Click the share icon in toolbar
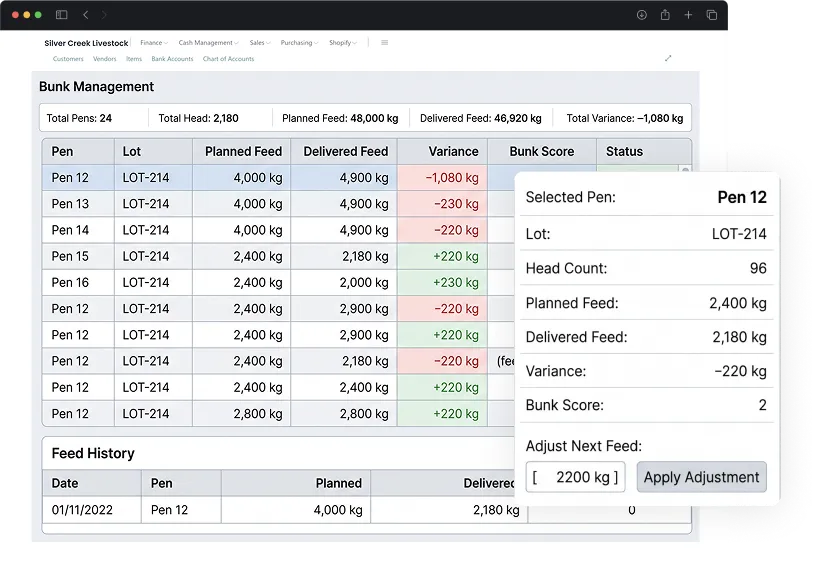The height and width of the screenshot is (579, 821). pos(665,15)
